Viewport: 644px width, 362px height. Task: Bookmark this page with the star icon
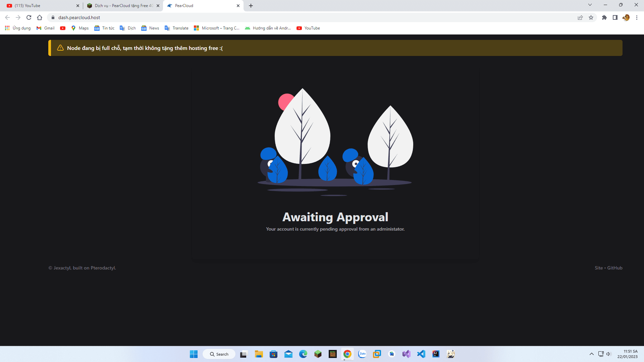[591, 17]
